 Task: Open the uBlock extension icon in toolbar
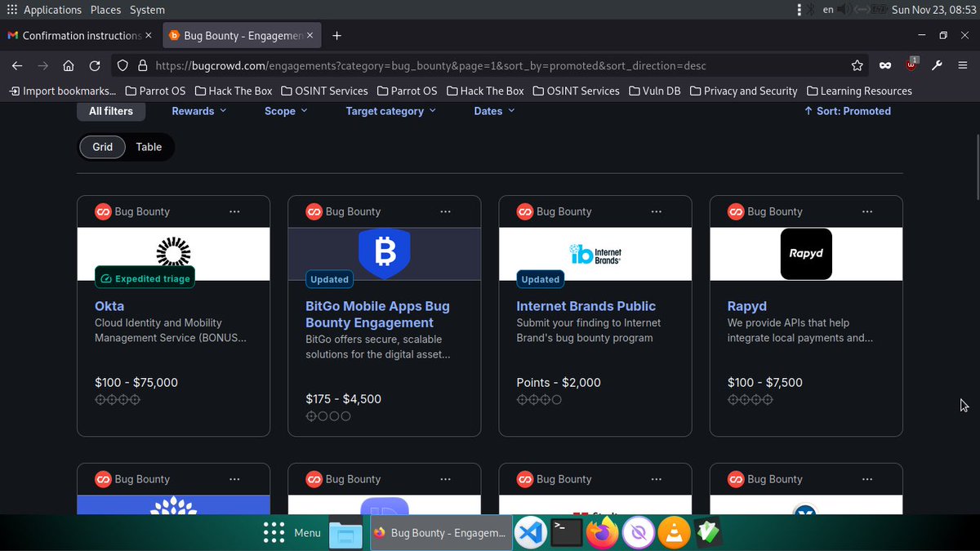pyautogui.click(x=912, y=65)
